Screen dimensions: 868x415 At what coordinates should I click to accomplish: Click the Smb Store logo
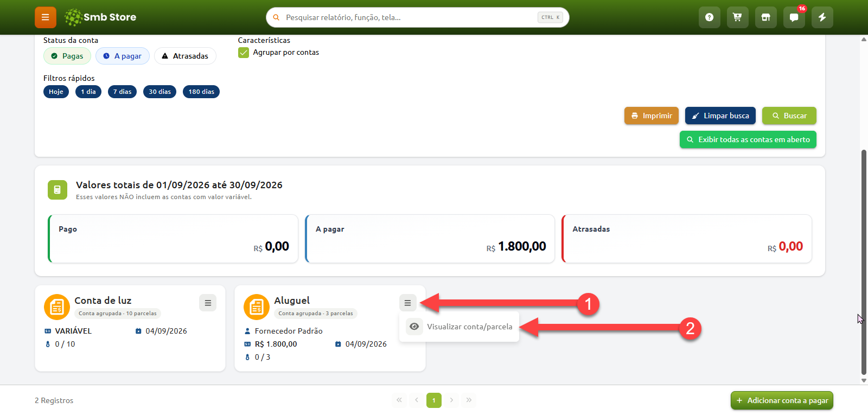tap(100, 17)
